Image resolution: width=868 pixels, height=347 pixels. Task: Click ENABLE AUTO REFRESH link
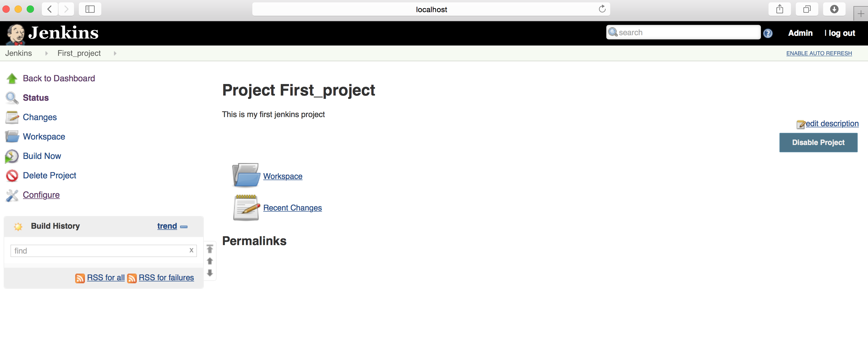click(x=819, y=53)
